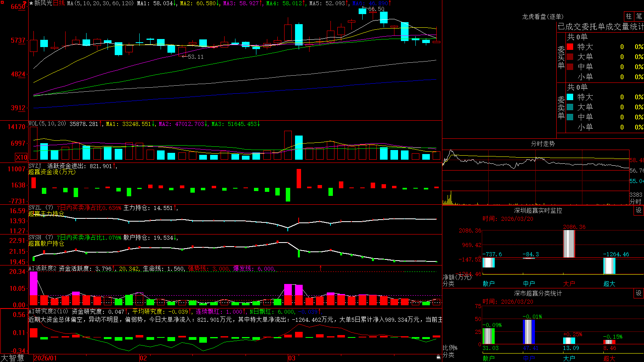Click the star favorite icon before 新风光

tap(31, 3)
